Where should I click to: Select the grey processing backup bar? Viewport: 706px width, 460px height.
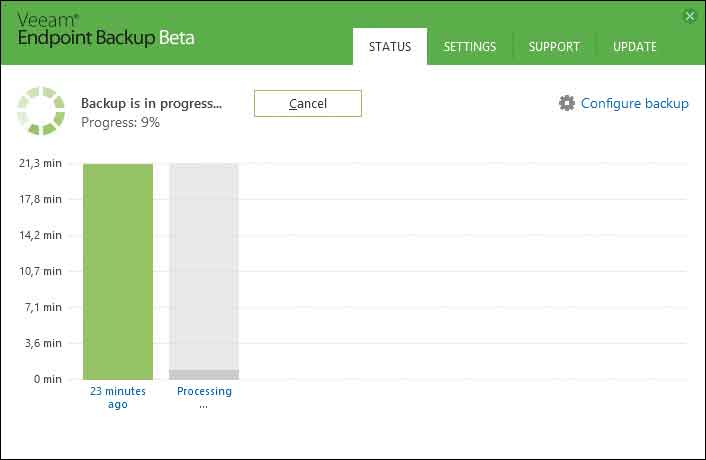[x=204, y=271]
